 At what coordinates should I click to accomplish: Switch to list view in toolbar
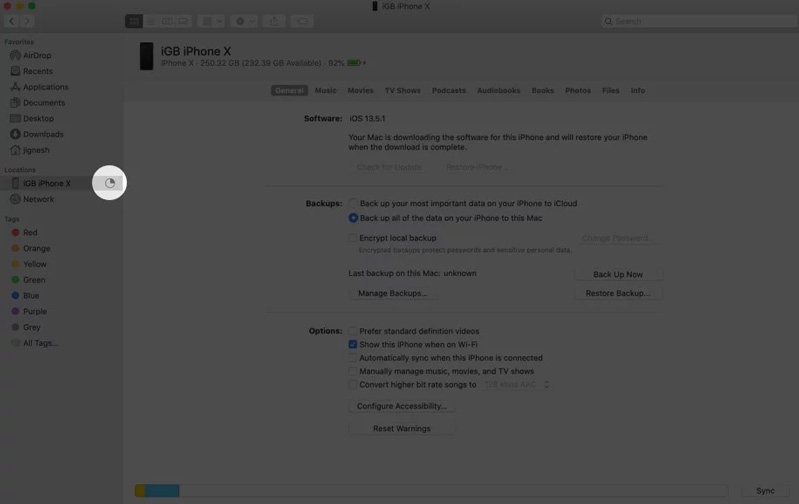[150, 21]
